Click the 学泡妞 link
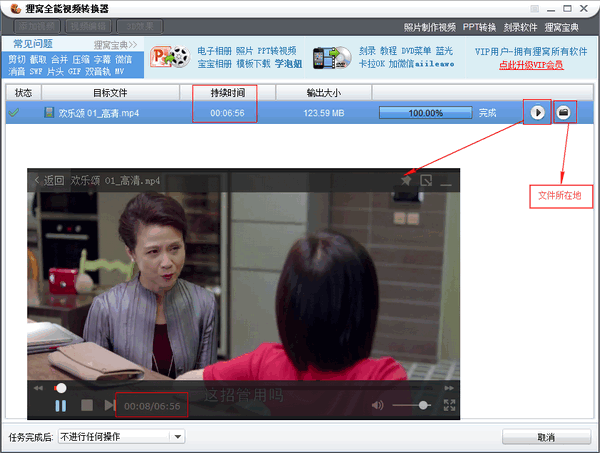The image size is (600, 453). (x=288, y=64)
